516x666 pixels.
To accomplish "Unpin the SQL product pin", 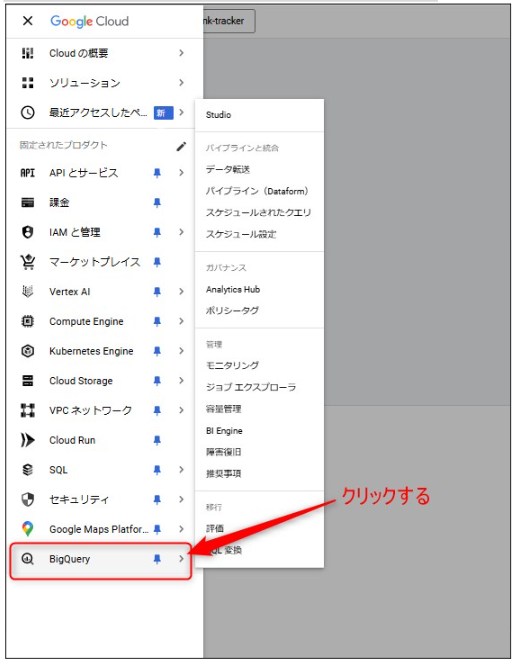I will [157, 470].
